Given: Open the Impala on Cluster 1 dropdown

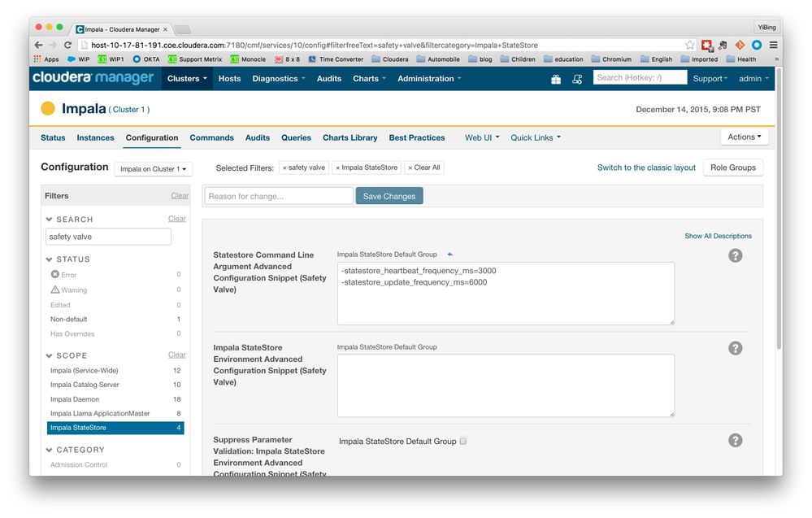Looking at the screenshot, I should click(154, 169).
